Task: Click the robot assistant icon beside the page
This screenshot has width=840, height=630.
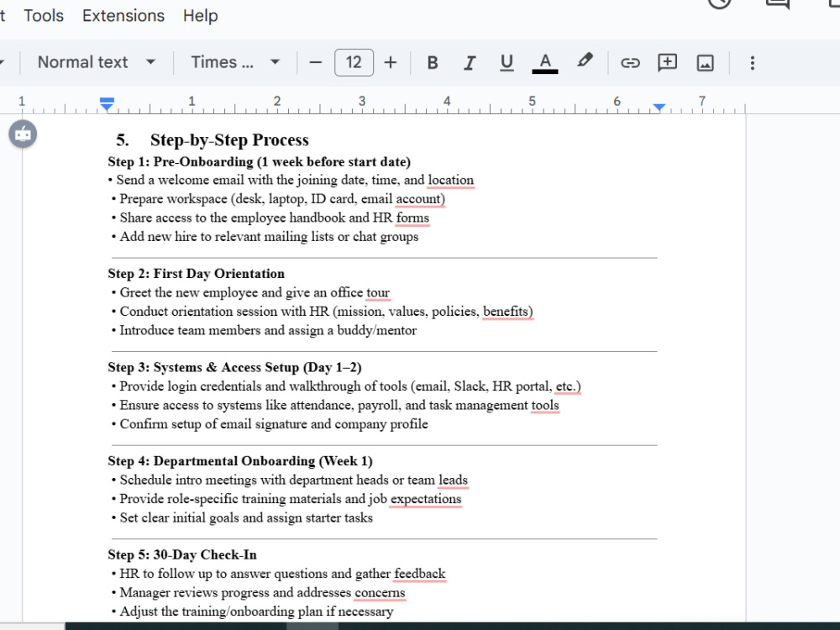Action: pos(23,134)
